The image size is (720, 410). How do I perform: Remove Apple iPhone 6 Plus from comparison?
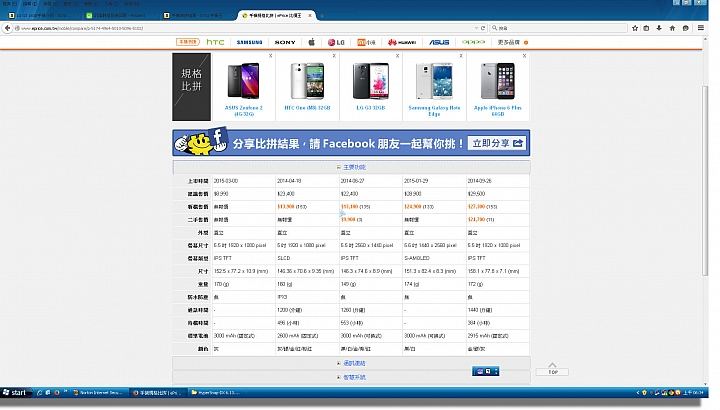tap(524, 56)
